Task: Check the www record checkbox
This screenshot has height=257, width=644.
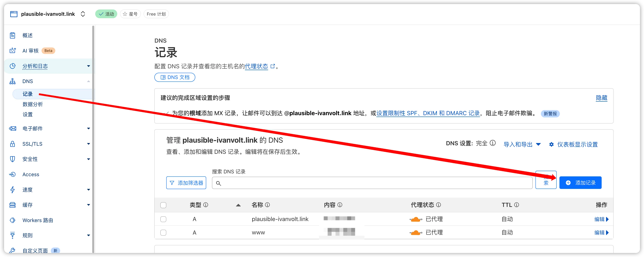Action: 163,233
